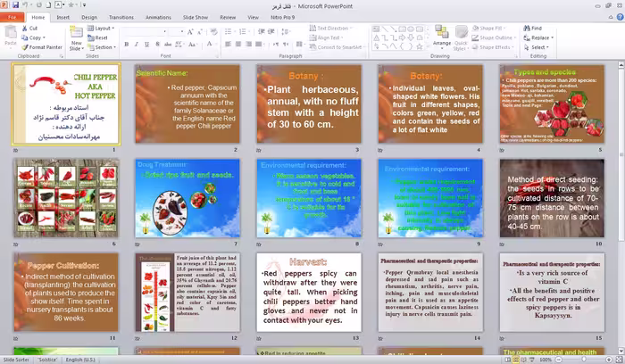Click the Find button

click(x=532, y=29)
